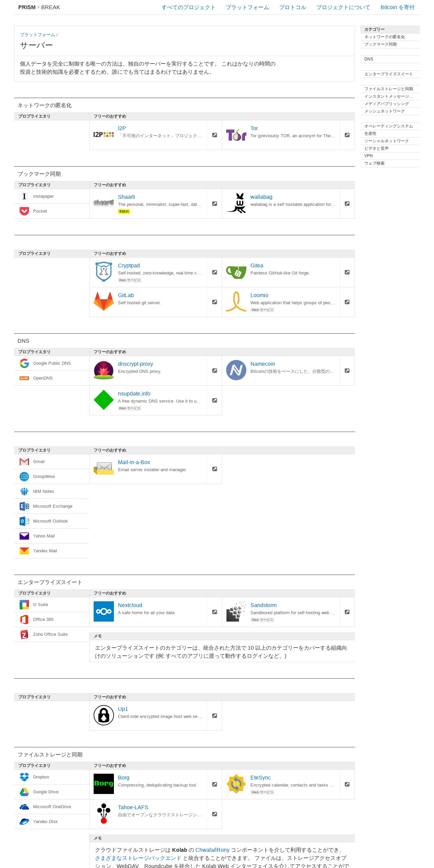
Task: Jump to オペレーティングシステム in category sidebar
Action: (390, 126)
